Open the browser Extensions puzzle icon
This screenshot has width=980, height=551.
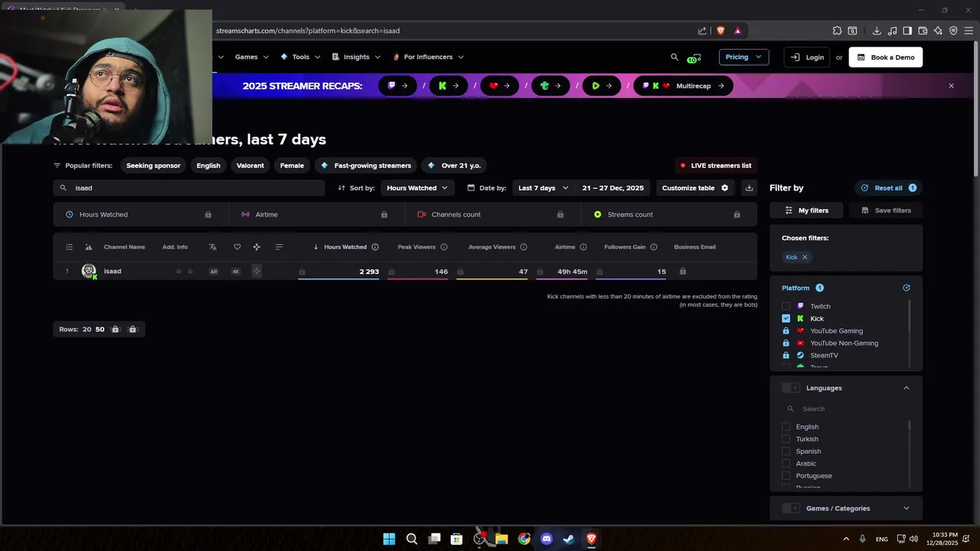point(837,31)
